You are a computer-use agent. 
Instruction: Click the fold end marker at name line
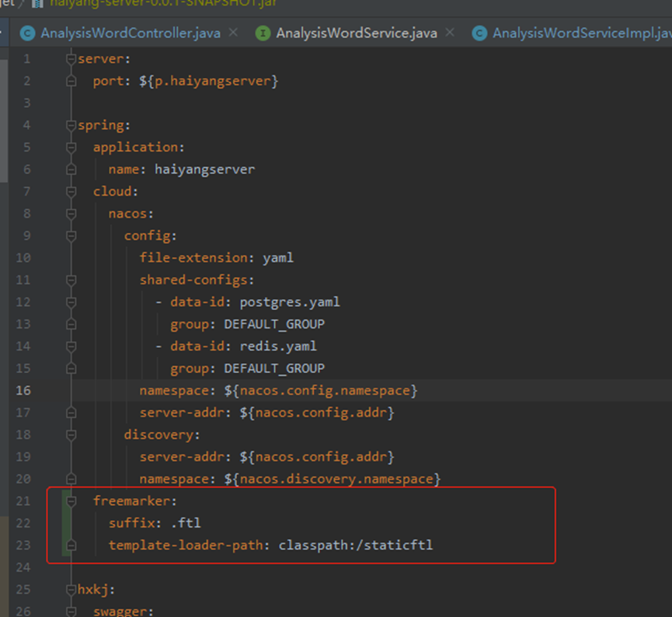click(71, 169)
